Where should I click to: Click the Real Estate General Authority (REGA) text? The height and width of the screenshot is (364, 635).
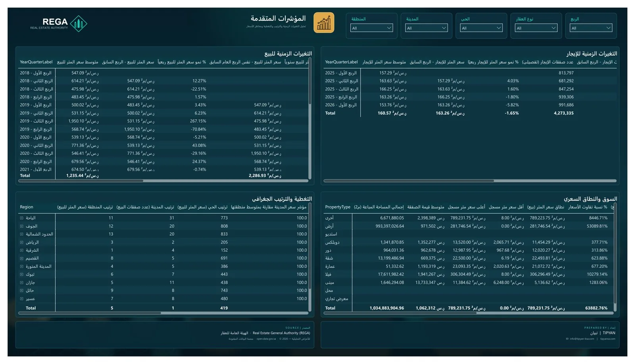pos(281,333)
